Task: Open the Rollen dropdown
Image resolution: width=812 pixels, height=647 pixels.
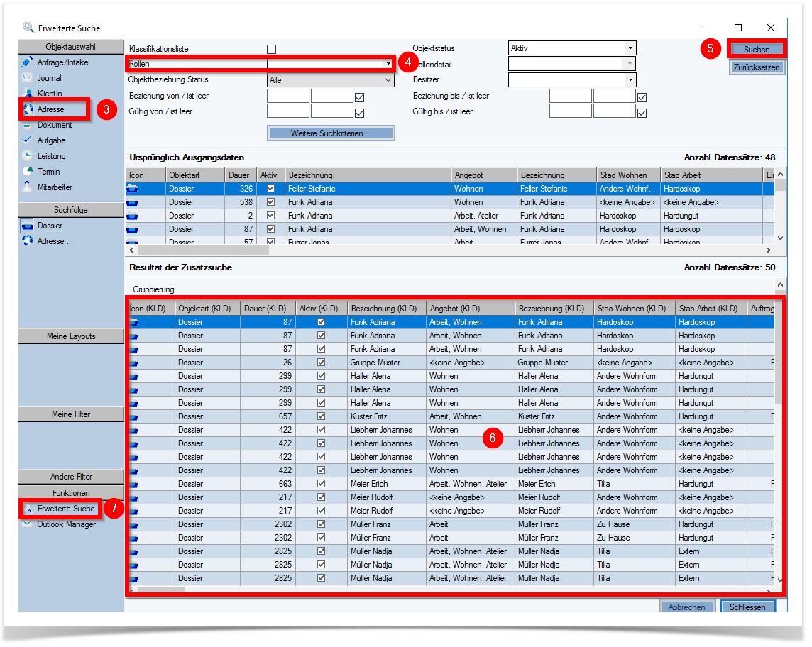Action: (388, 64)
